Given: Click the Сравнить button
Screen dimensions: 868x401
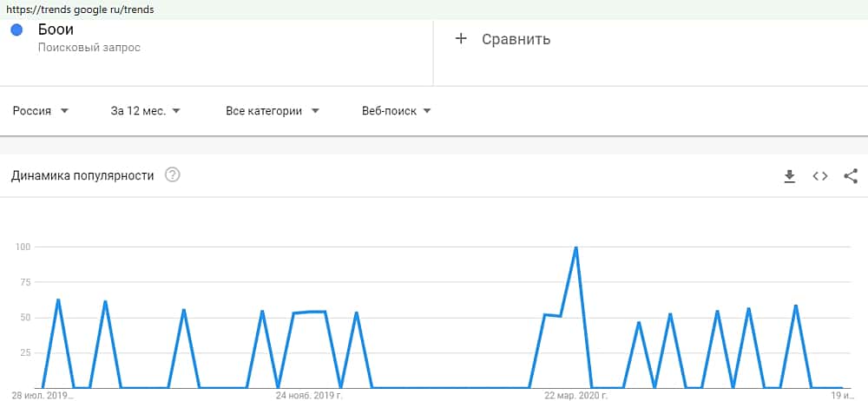Looking at the screenshot, I should pos(516,39).
